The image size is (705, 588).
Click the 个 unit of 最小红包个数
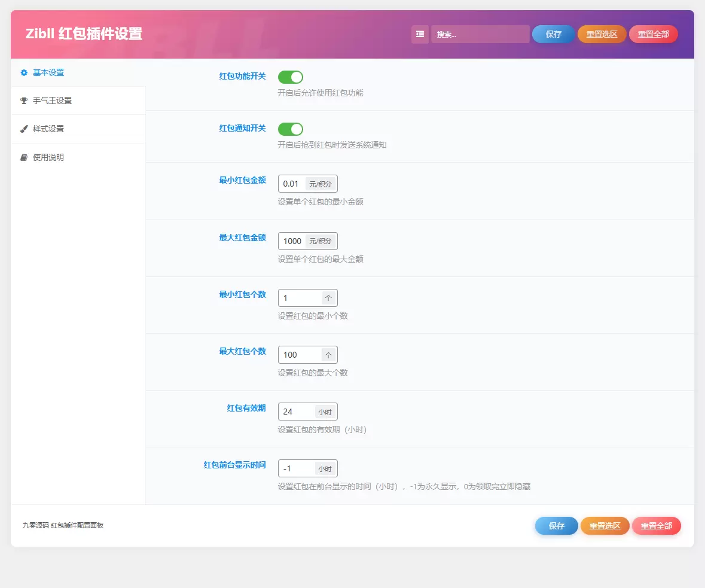(x=329, y=298)
